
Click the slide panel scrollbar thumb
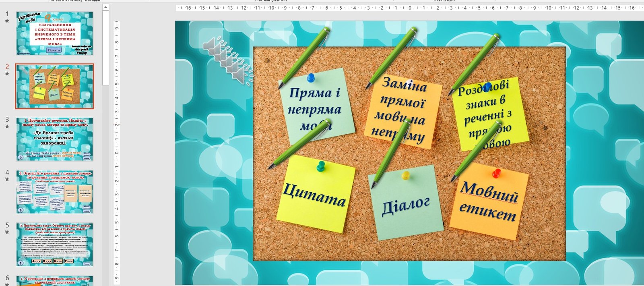pos(105,48)
